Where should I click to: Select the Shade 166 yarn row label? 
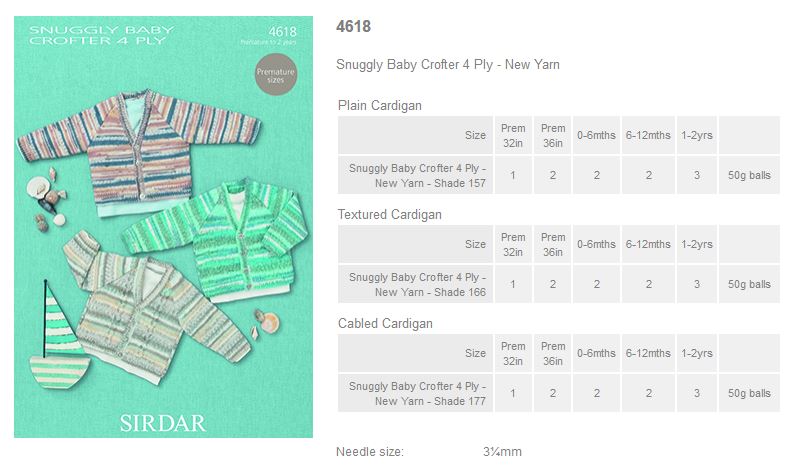415,285
